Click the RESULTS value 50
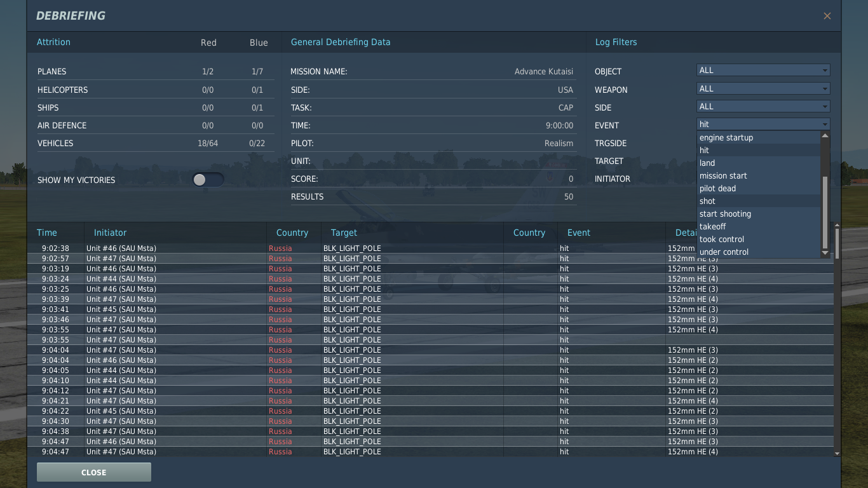Screen dimensions: 868x488 tap(569, 197)
